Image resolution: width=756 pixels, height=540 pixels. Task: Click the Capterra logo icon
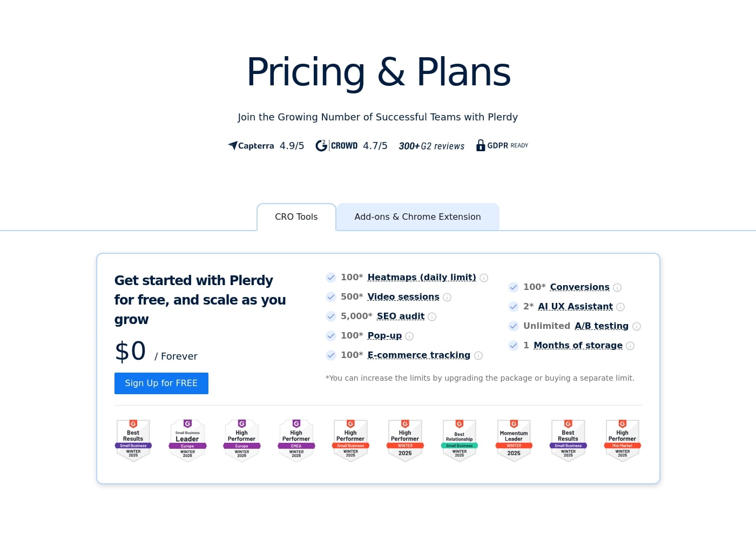click(x=232, y=145)
